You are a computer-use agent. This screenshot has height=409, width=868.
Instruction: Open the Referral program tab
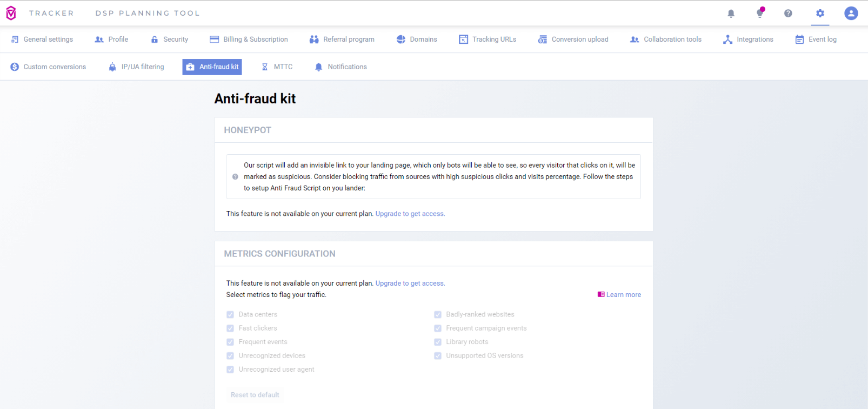click(342, 39)
